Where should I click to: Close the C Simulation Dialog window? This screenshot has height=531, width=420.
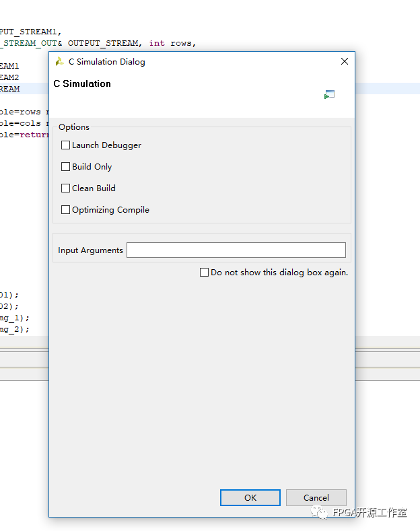345,61
